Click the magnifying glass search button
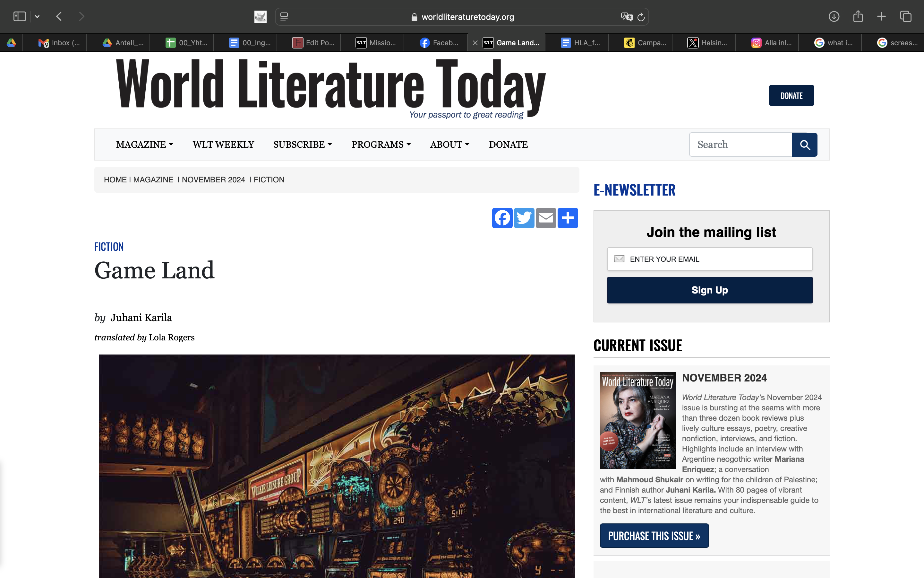Screen dimensions: 924x578 (805, 145)
